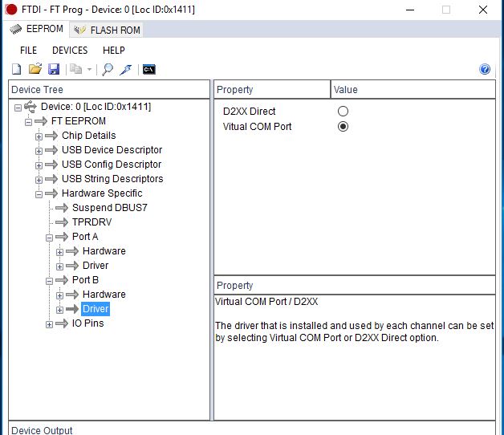Select the Port B tree item
504x435 pixels.
[85, 280]
